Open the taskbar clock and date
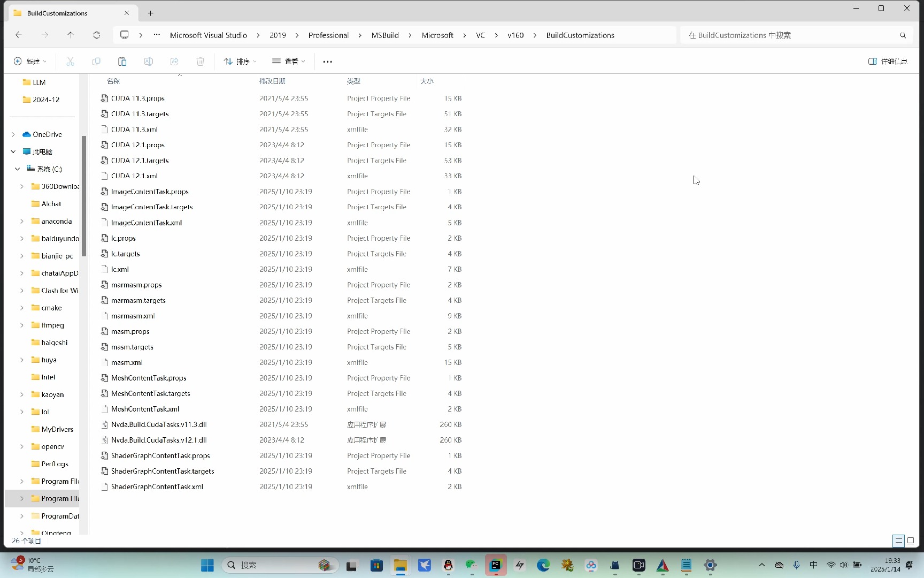 [x=885, y=565]
